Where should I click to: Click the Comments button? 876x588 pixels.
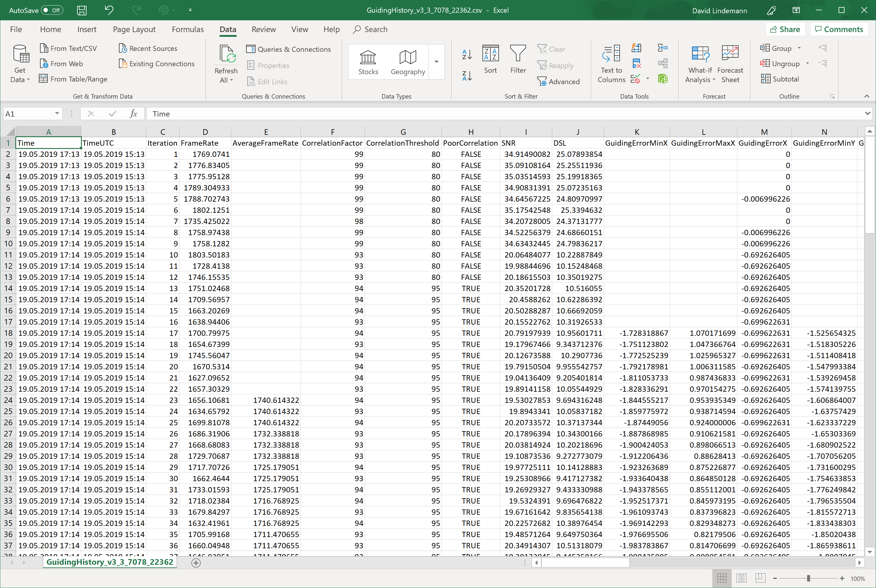click(x=839, y=29)
